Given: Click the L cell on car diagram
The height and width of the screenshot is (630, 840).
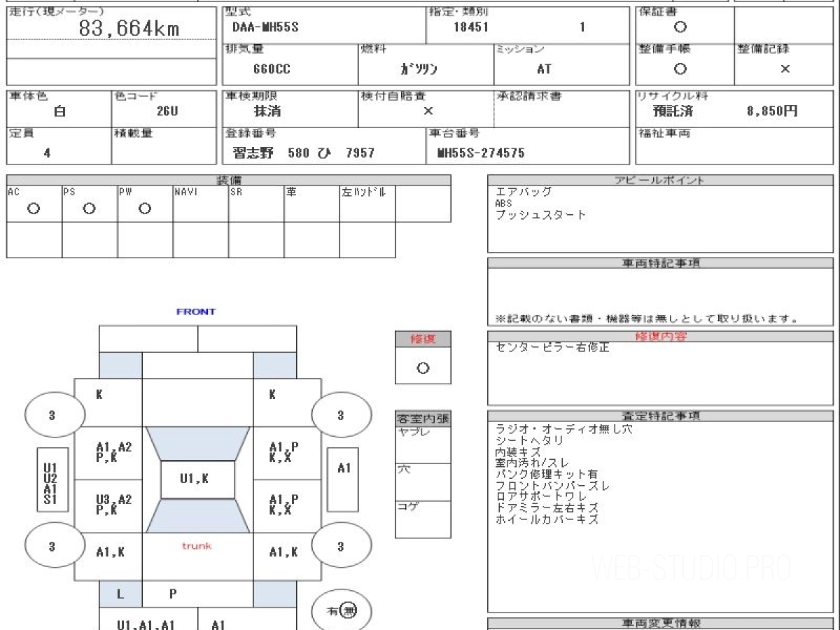Looking at the screenshot, I should point(120,594).
